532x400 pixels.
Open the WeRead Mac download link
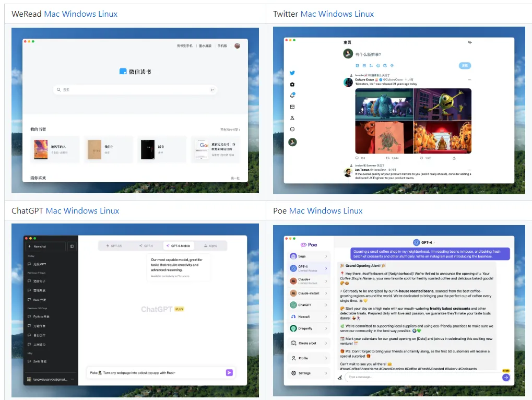coord(52,14)
